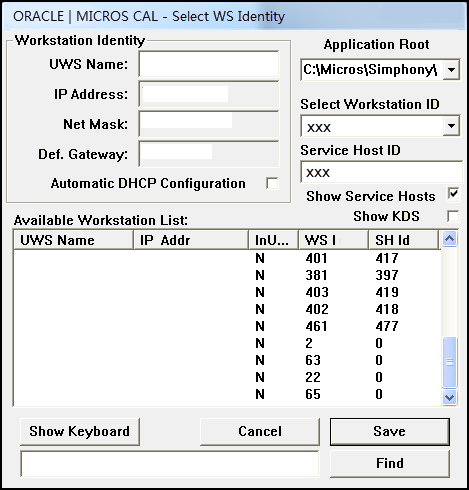
Task: Click the workstation list scrollbar thumb
Action: tap(450, 362)
